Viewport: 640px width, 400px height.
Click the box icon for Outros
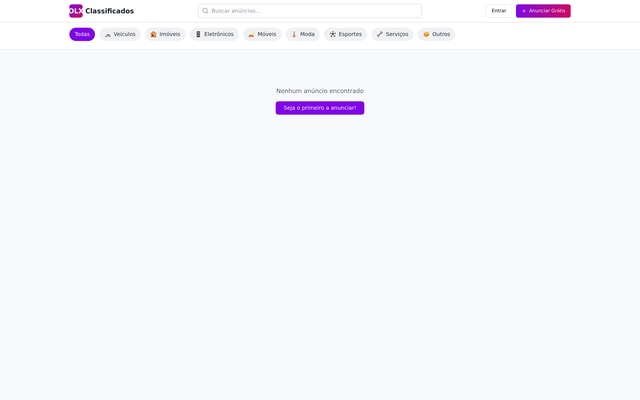[x=426, y=34]
